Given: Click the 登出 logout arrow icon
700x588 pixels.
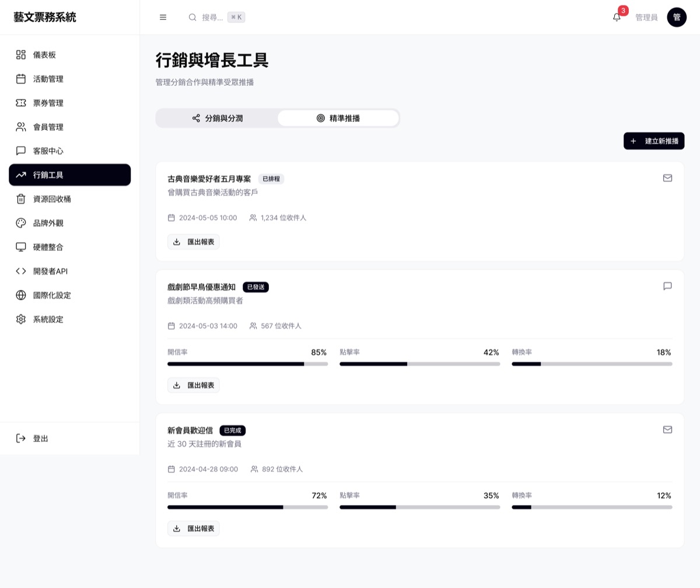Looking at the screenshot, I should [21, 438].
